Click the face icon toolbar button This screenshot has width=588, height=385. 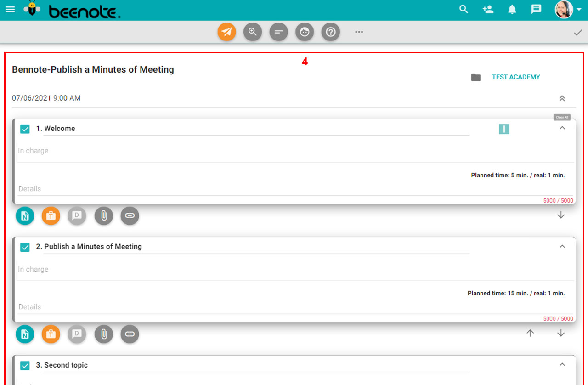(x=305, y=32)
